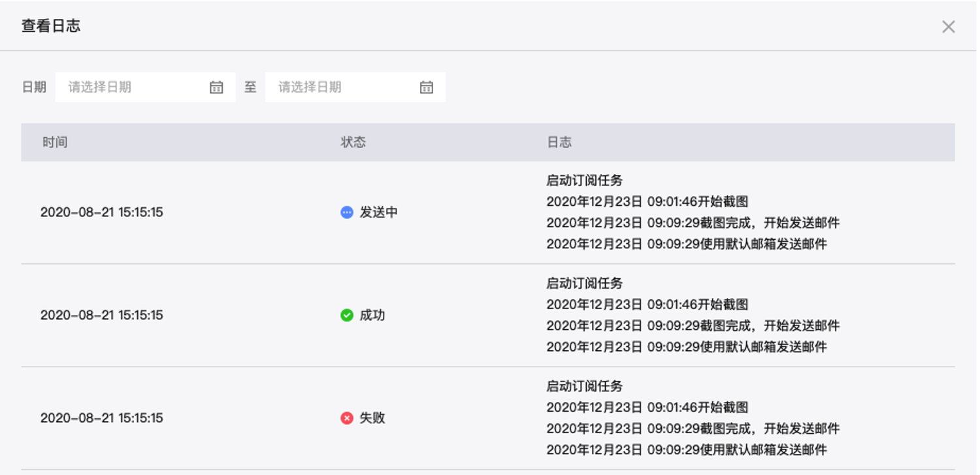Click the 使用默认邮箱发送邮件 line in the 失败 row
Screen dimensions: 980x475
[687, 450]
